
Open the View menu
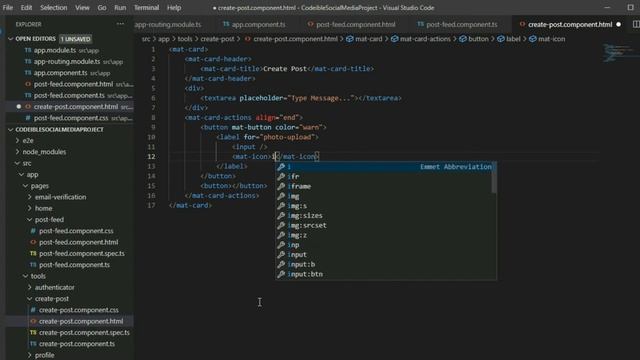(82, 8)
